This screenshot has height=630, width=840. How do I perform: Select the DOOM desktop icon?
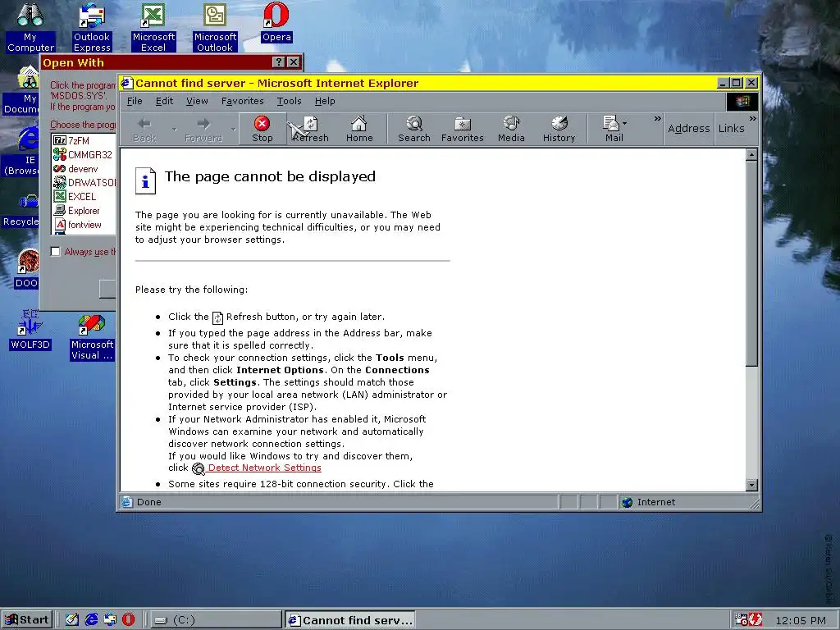click(27, 269)
